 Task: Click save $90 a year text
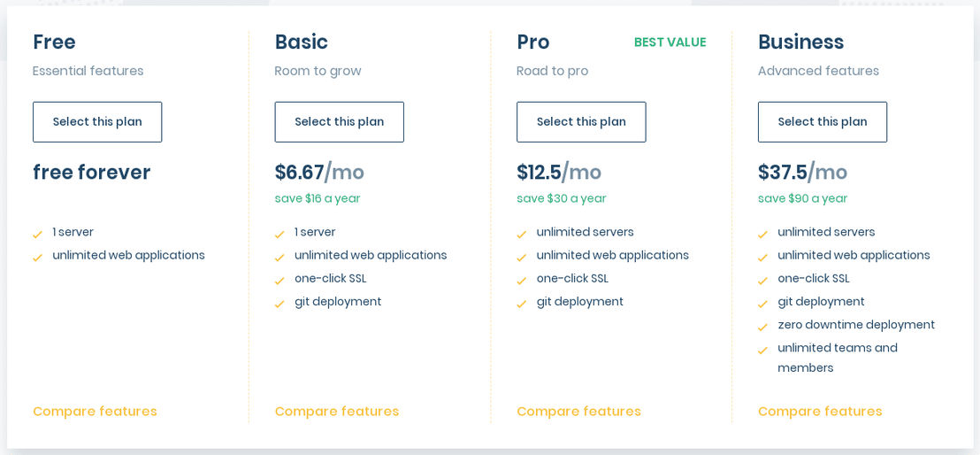[802, 198]
